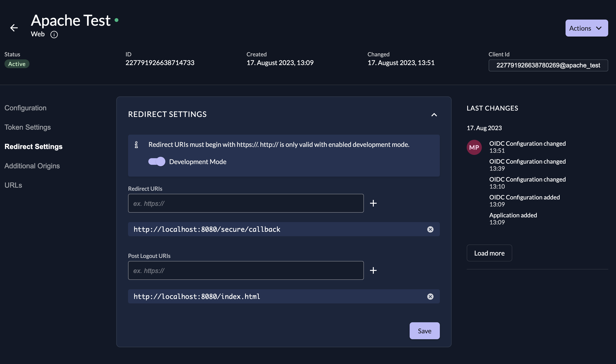Collapse the Redirect Settings section
The image size is (616, 364).
434,115
